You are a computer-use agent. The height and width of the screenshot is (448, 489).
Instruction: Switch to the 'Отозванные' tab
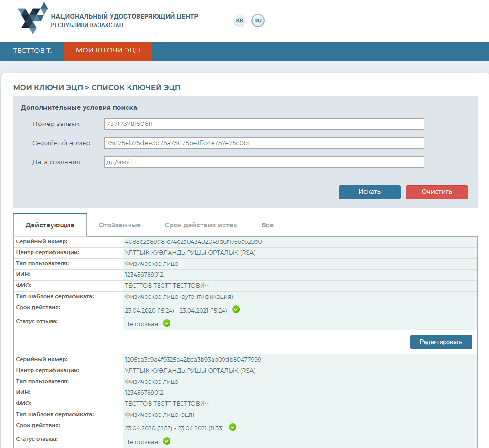(x=119, y=225)
